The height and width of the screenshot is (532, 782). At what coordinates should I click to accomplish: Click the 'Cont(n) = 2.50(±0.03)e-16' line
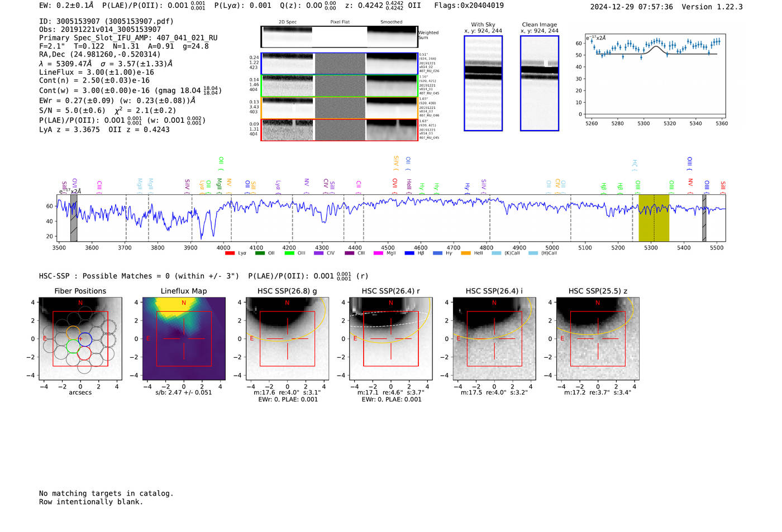click(x=94, y=80)
